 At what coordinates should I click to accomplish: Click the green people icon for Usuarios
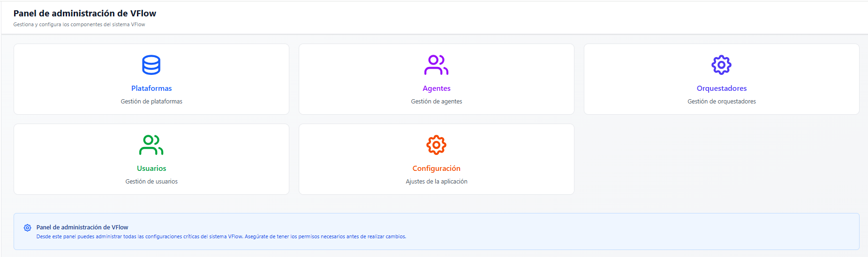pyautogui.click(x=151, y=145)
